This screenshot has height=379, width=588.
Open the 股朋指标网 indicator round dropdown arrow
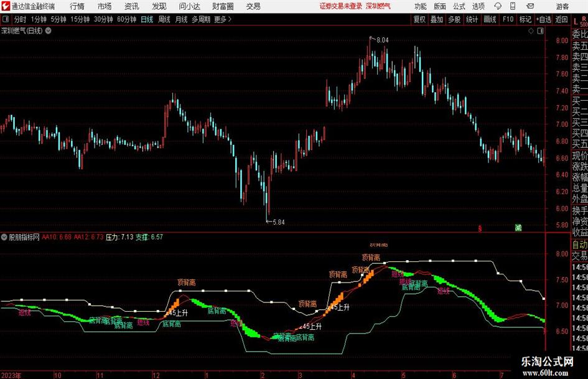pyautogui.click(x=4, y=237)
